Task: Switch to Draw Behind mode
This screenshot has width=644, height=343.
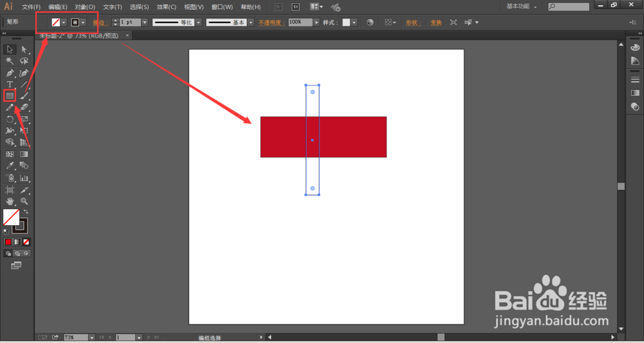Action: [17, 254]
